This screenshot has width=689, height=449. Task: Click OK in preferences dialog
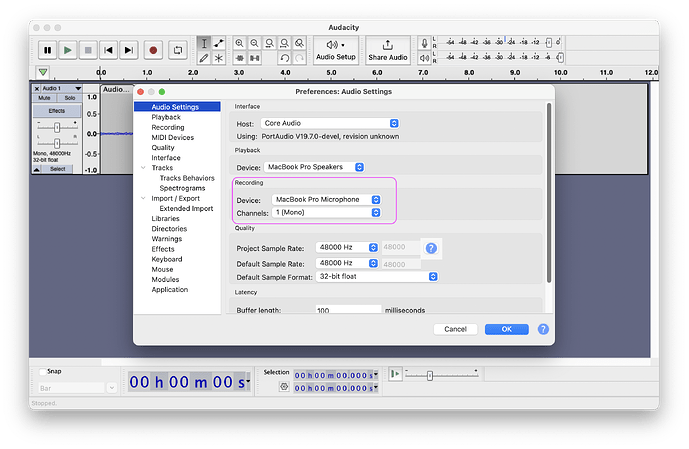[x=507, y=329]
